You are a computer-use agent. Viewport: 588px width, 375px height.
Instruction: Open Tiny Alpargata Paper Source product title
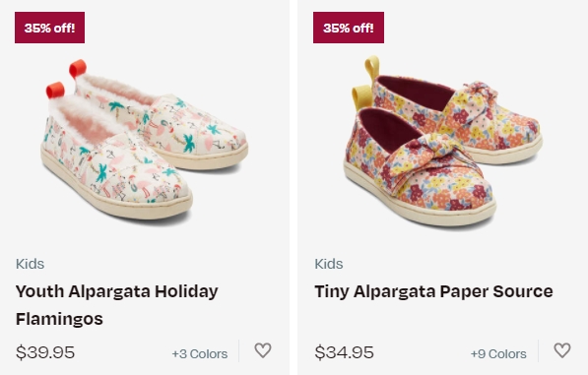pos(433,291)
